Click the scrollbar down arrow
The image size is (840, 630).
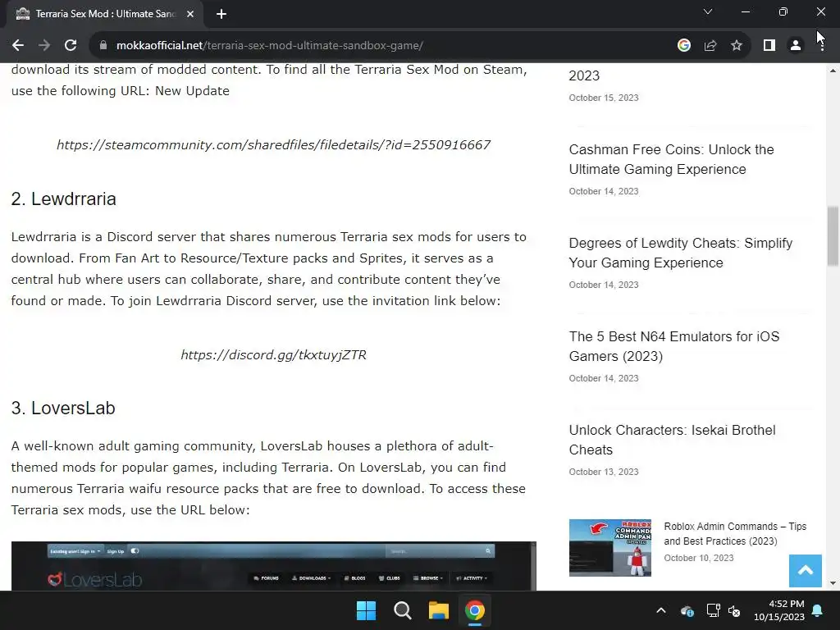click(x=833, y=583)
